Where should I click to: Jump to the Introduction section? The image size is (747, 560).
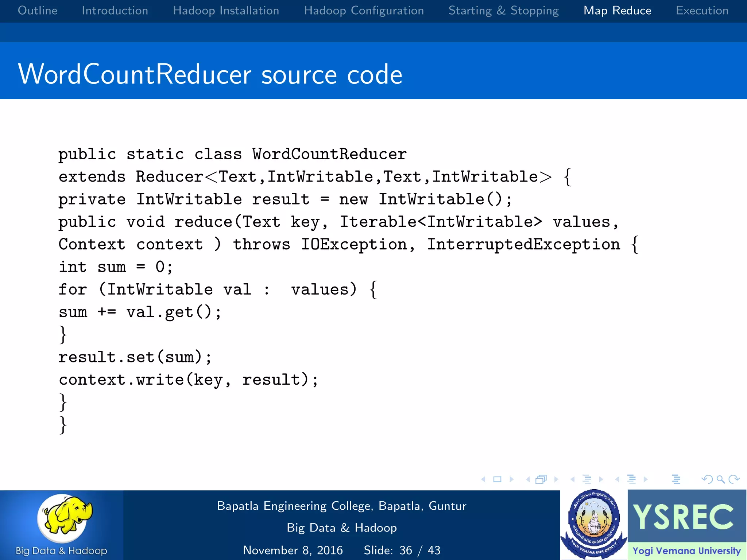tap(115, 11)
